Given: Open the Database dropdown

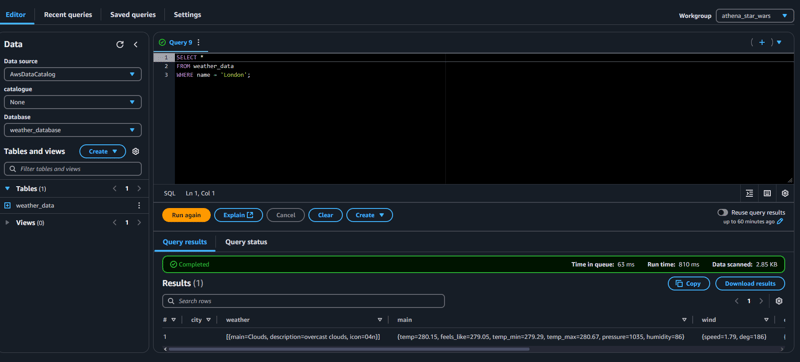Looking at the screenshot, I should point(72,130).
